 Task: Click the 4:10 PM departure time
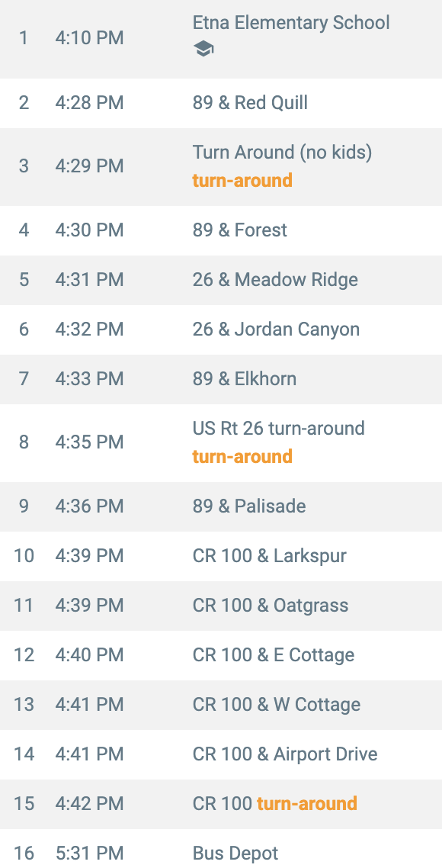(x=90, y=38)
